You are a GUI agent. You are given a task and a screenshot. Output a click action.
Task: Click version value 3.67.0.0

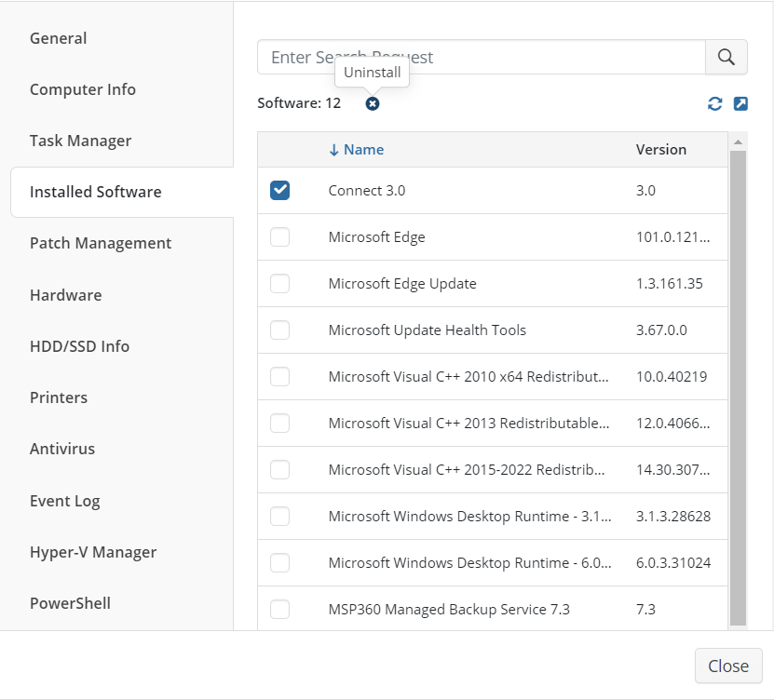(661, 330)
